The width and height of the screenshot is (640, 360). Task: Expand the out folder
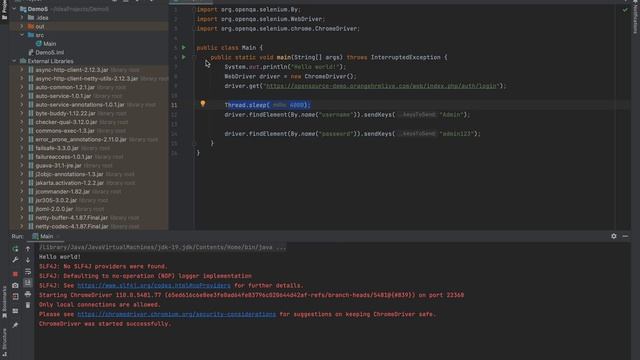pos(22,26)
